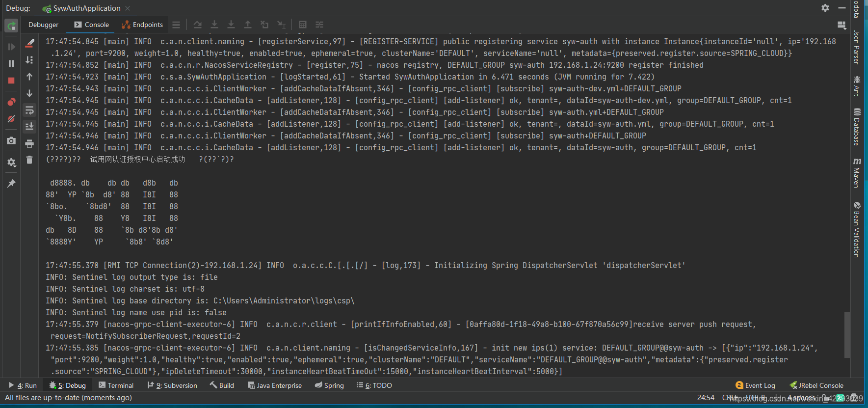The width and height of the screenshot is (868, 408).
Task: Open the Spring tool window
Action: pos(329,385)
